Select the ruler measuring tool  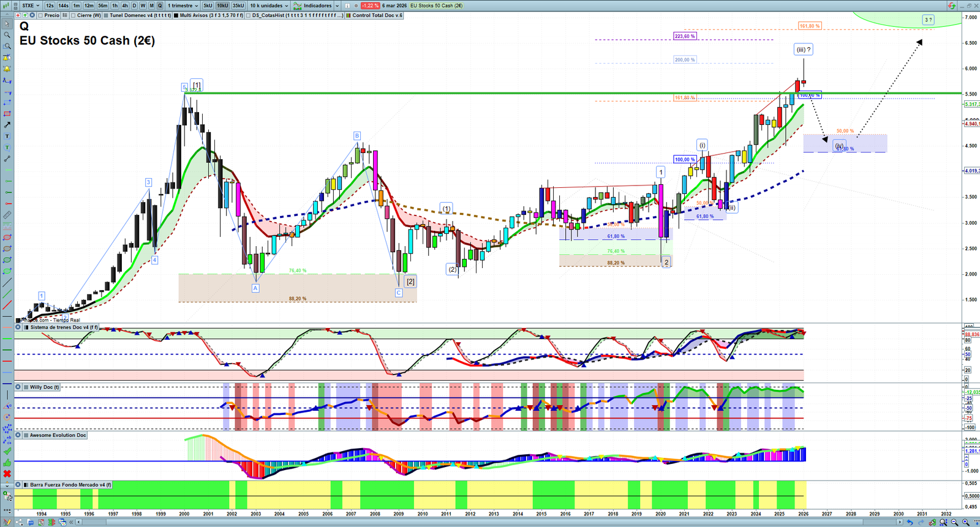pos(7,215)
